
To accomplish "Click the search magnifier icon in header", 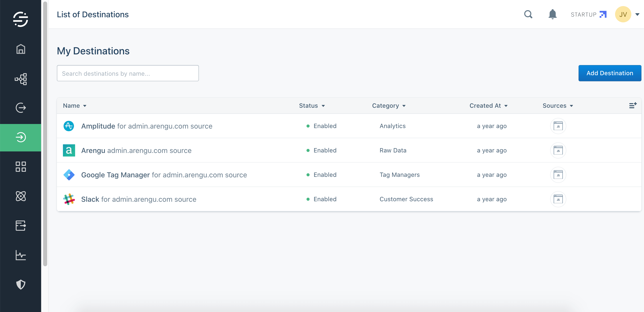I will pyautogui.click(x=528, y=14).
